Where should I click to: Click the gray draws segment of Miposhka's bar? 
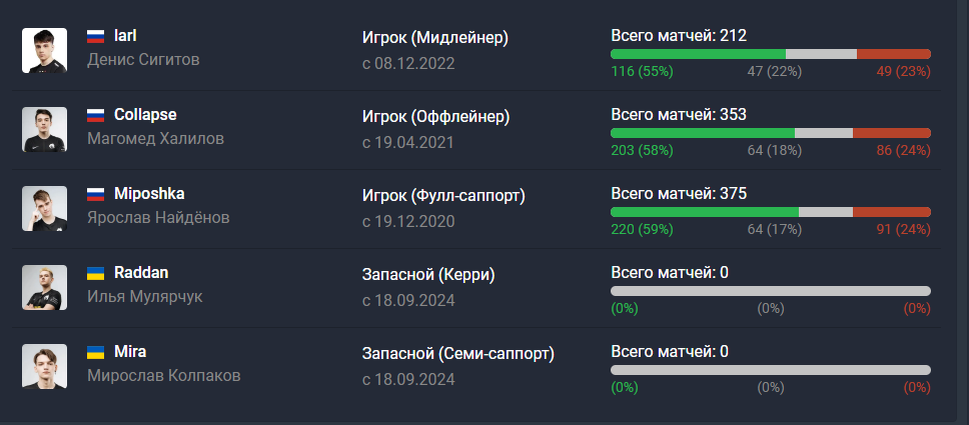(826, 212)
